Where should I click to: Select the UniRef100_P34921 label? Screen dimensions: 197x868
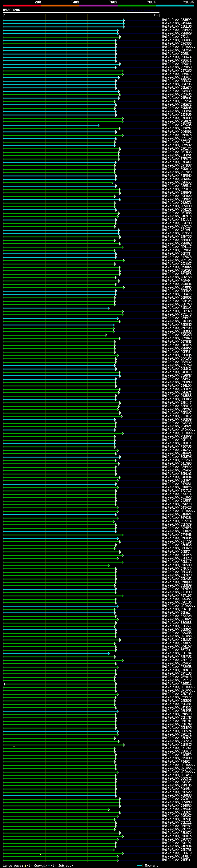177,426
